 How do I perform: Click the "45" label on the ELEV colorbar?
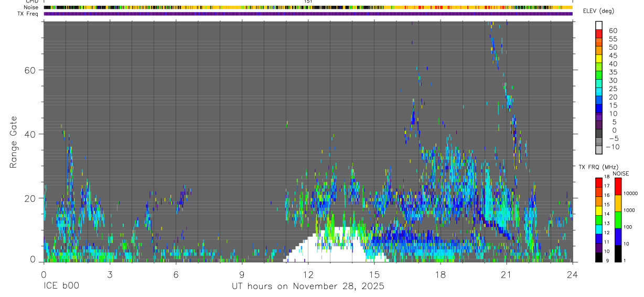click(613, 56)
